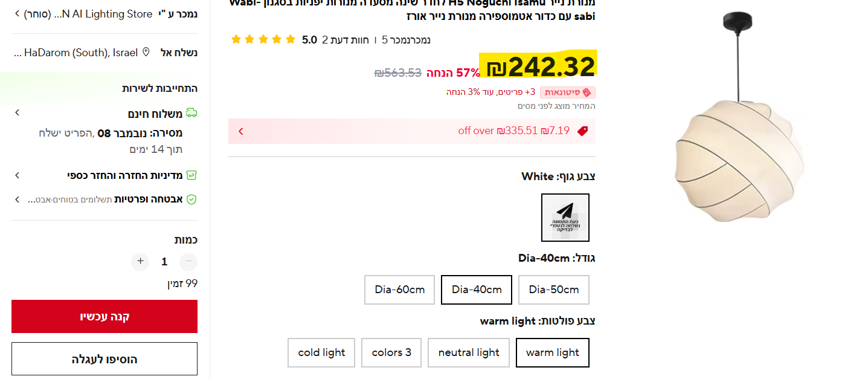Select the Dia-60cm size option
Viewport: 868px width, 379px height.
click(x=399, y=290)
